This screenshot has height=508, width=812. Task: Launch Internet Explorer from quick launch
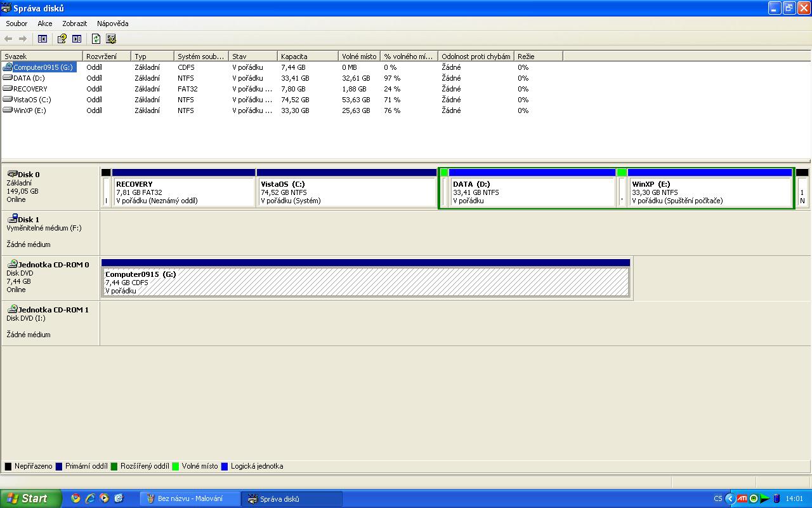coord(90,498)
